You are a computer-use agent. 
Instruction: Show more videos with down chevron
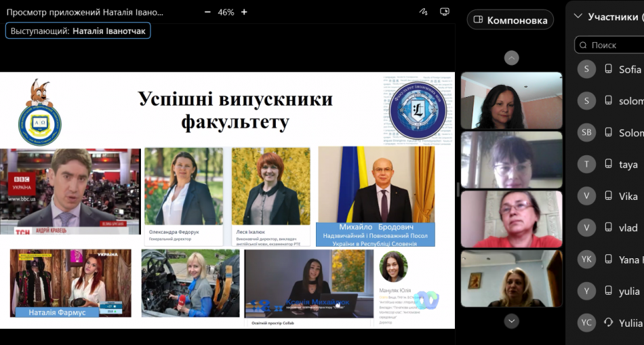[511, 321]
